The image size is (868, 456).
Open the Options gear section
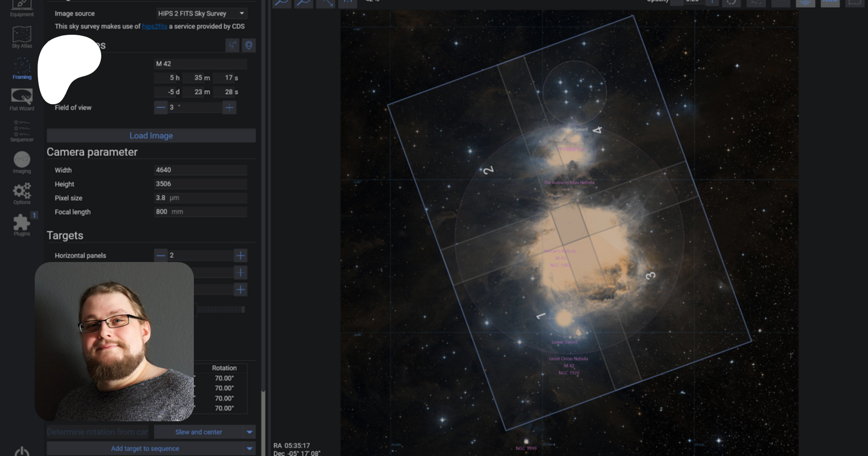[x=22, y=193]
